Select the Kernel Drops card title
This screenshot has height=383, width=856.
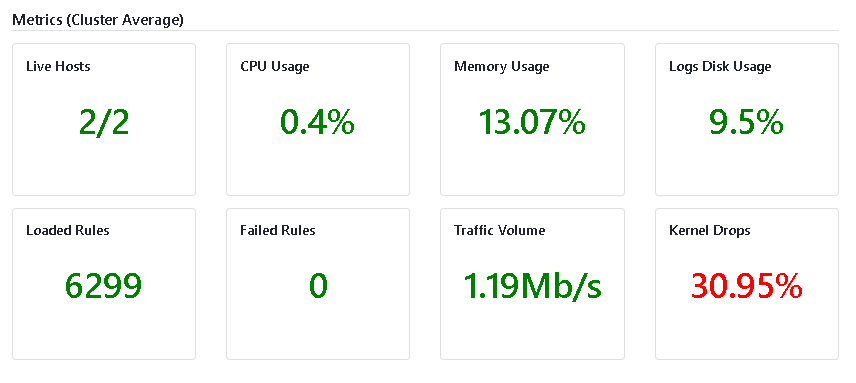[710, 230]
